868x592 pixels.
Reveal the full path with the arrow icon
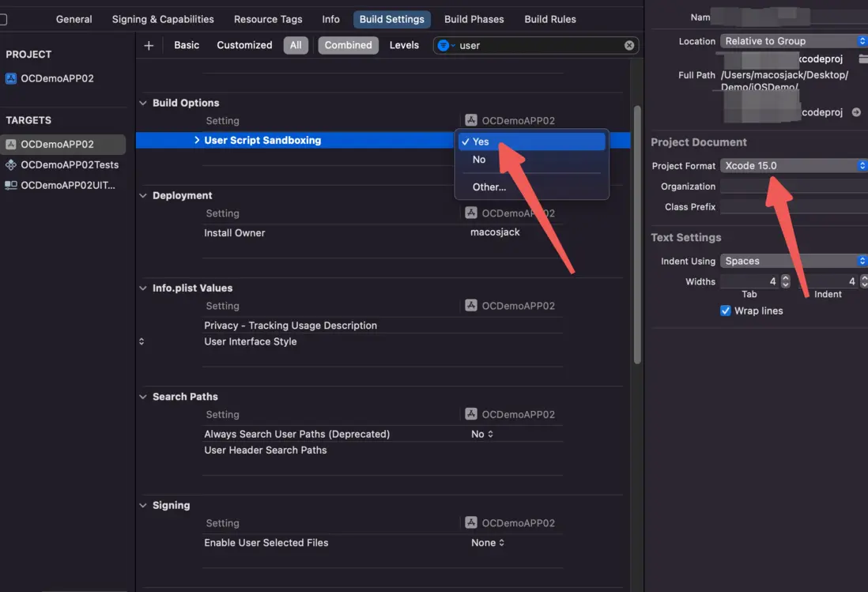coord(856,113)
